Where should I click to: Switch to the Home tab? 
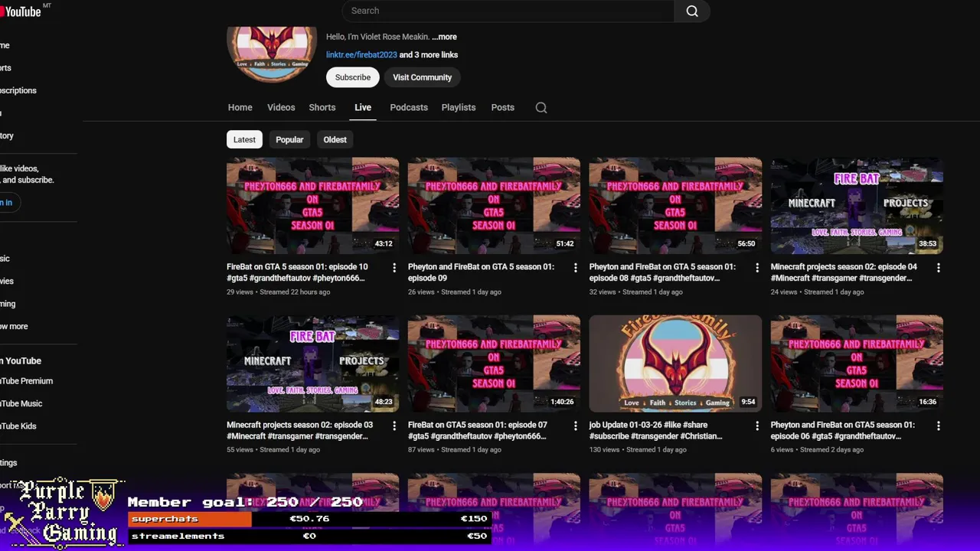(x=240, y=108)
